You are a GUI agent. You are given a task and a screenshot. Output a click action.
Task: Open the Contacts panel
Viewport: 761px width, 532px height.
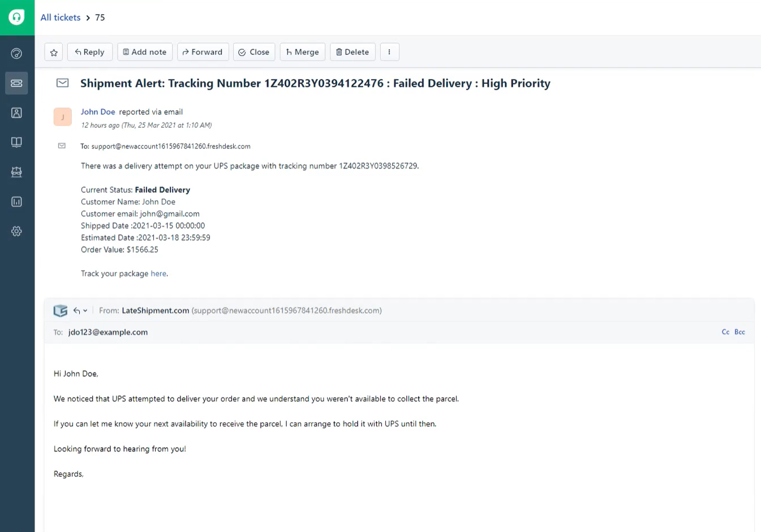pyautogui.click(x=16, y=113)
